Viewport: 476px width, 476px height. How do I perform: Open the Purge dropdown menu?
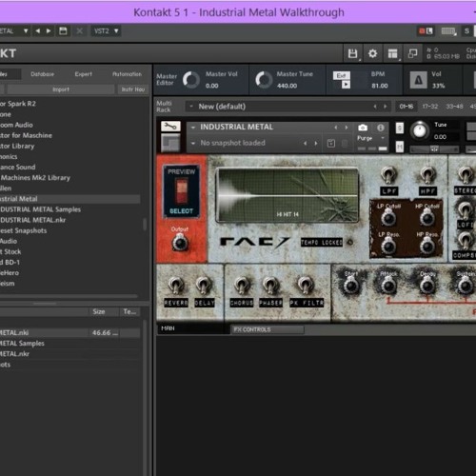tap(370, 138)
